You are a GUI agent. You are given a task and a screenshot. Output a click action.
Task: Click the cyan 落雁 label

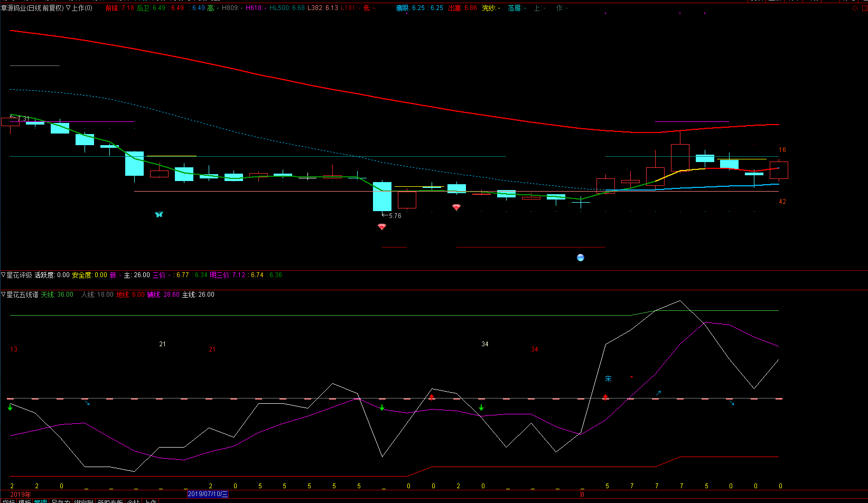[x=515, y=8]
